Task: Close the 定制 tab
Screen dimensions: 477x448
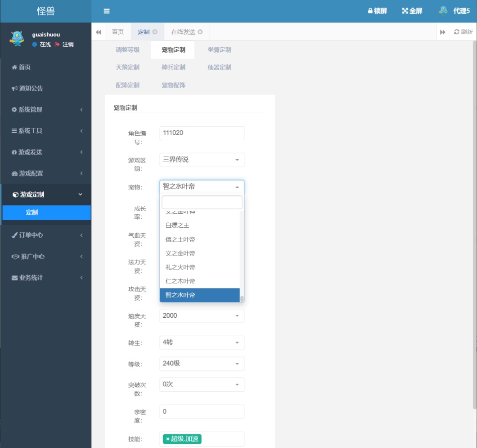Action: pyautogui.click(x=155, y=32)
